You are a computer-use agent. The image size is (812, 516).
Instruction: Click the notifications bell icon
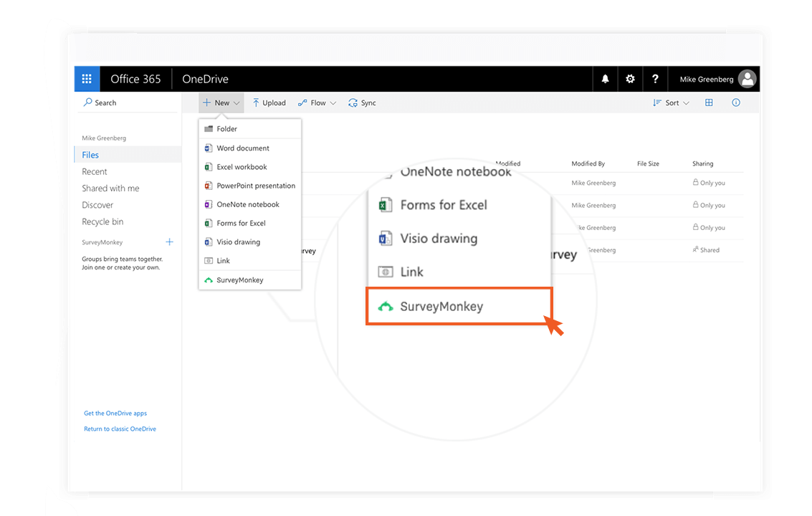pos(605,79)
